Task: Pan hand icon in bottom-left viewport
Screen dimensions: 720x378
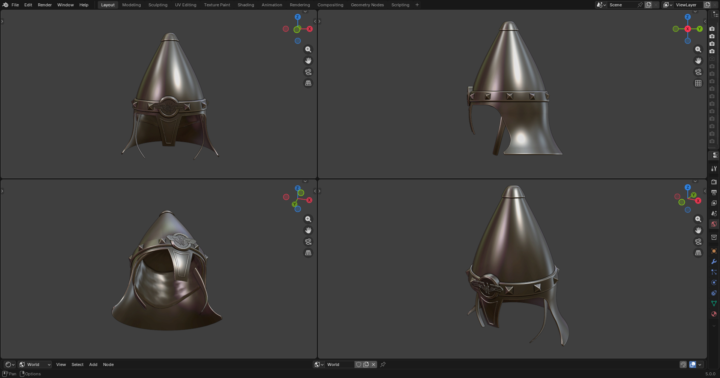Action: [308, 230]
